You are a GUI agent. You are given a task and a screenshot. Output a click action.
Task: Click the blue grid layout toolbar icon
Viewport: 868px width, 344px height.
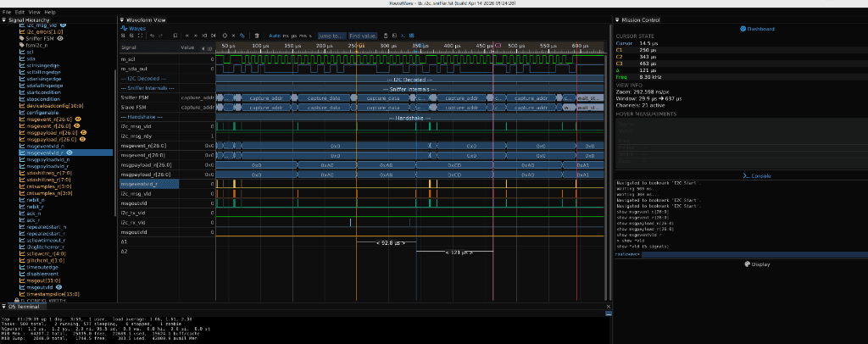coord(411,36)
